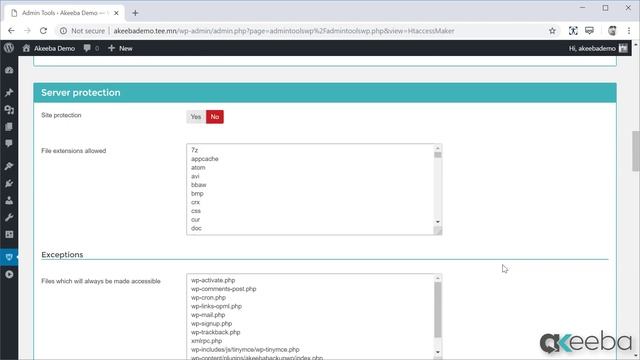The width and height of the screenshot is (640, 360).
Task: Click the 'appcache' extension line
Action: coord(204,159)
